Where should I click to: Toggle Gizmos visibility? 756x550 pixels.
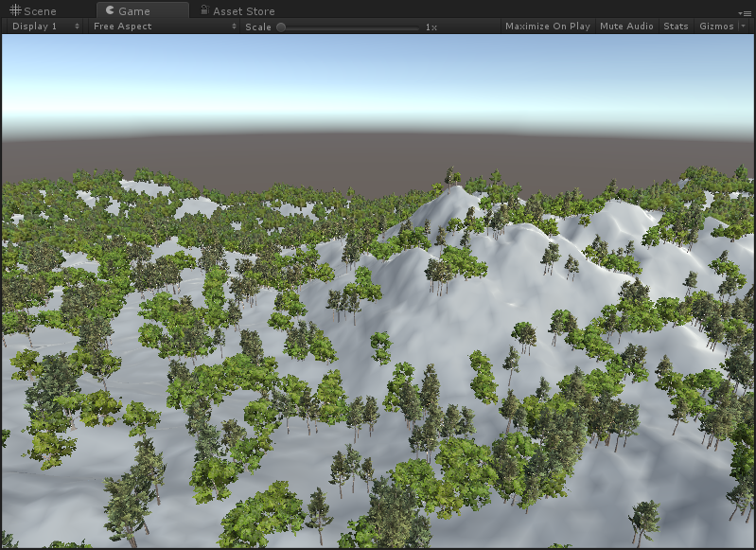coord(716,27)
